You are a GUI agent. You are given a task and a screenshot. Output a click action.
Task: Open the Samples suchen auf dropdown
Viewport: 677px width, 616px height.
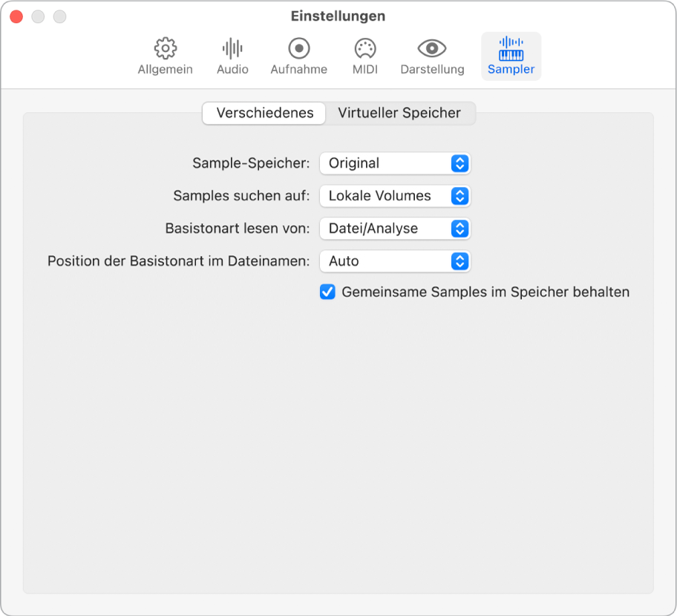pos(395,196)
